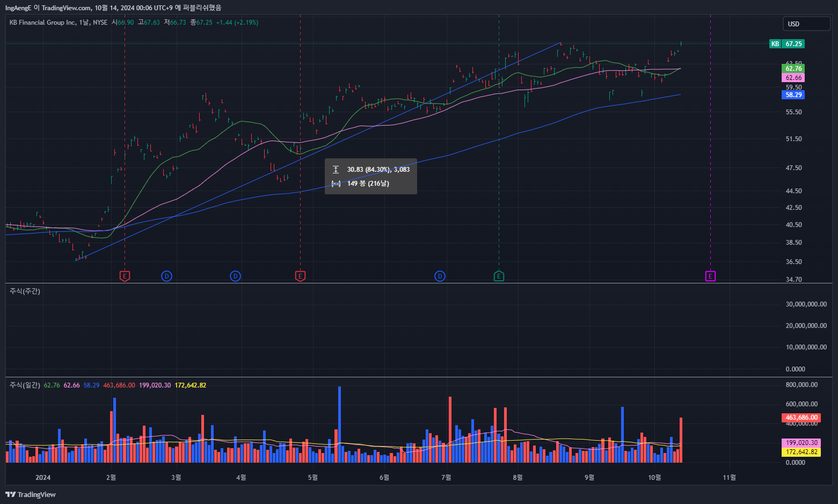Click the D dividend marker nearest 4월 label
This screenshot has height=504, width=838.
pyautogui.click(x=235, y=276)
